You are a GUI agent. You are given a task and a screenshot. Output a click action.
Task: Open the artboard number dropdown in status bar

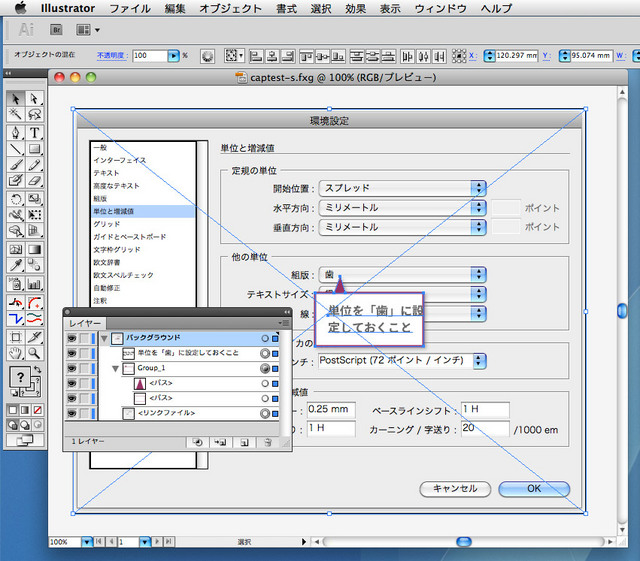145,542
